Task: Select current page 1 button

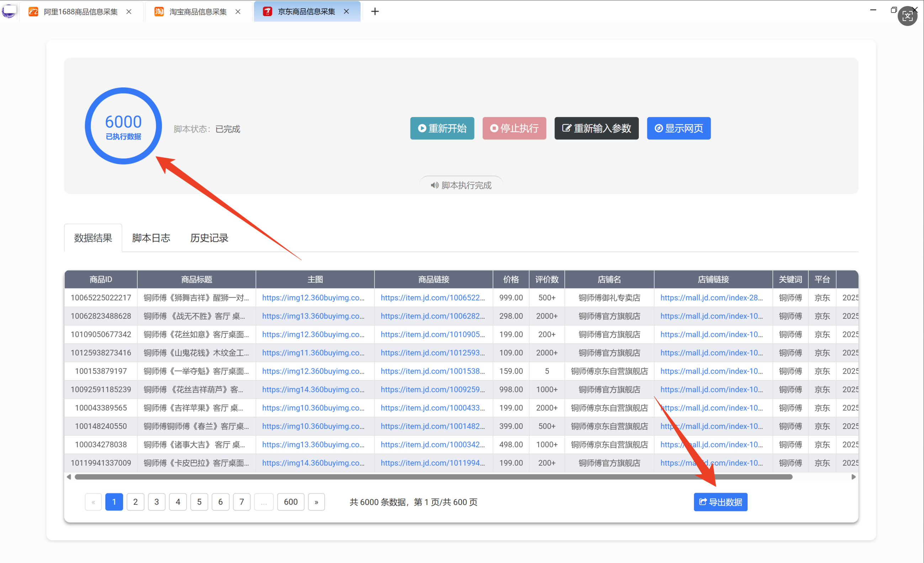Action: 114,502
